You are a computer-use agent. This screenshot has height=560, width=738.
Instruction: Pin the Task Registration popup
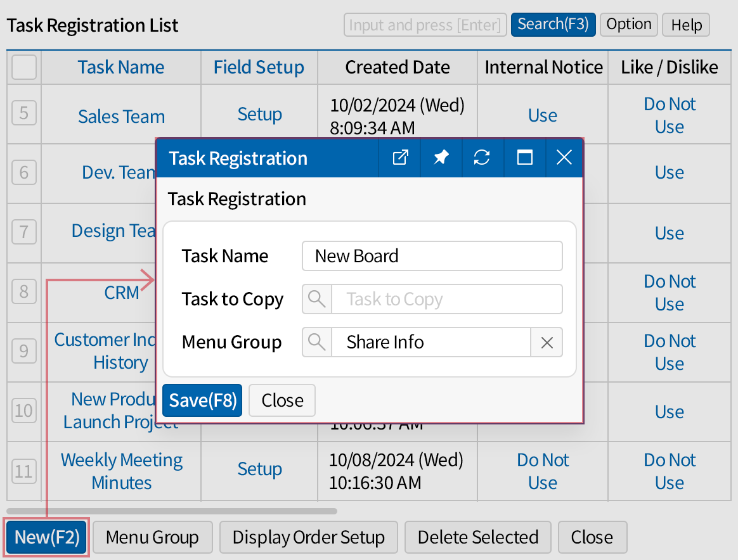tap(441, 158)
